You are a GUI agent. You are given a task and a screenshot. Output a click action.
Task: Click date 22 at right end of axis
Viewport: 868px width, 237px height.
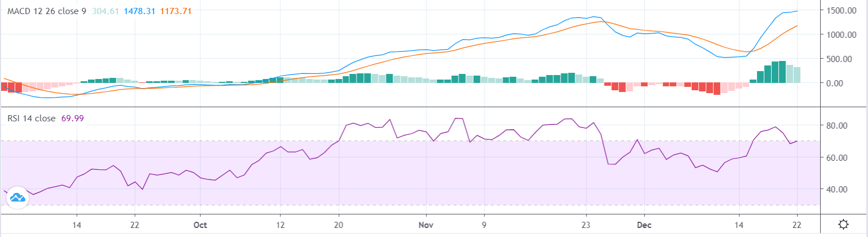(797, 225)
